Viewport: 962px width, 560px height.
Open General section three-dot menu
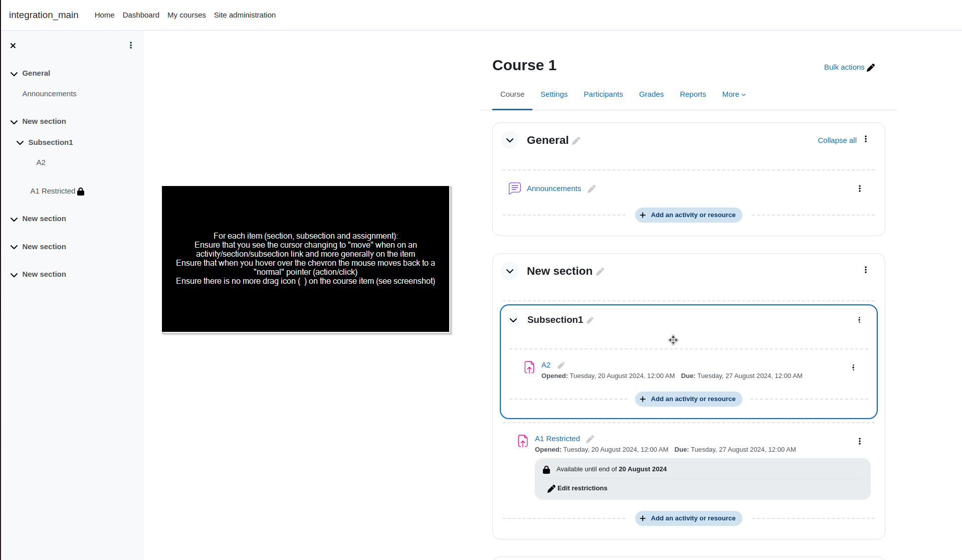(x=865, y=139)
